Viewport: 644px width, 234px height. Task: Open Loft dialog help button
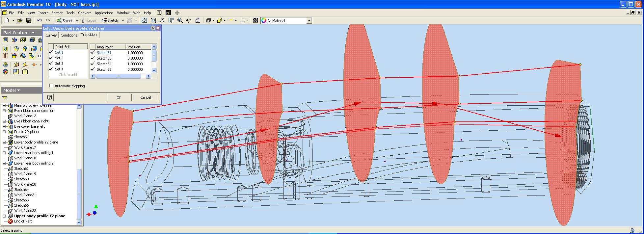(x=49, y=97)
